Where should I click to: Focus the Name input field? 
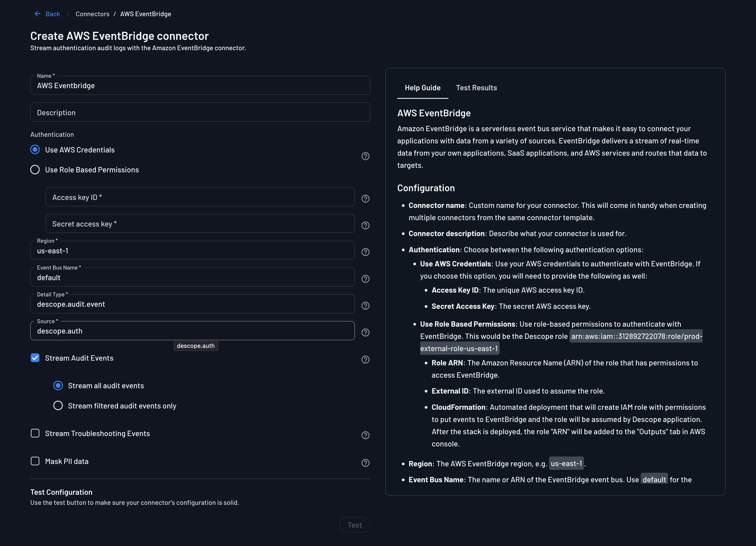point(200,85)
